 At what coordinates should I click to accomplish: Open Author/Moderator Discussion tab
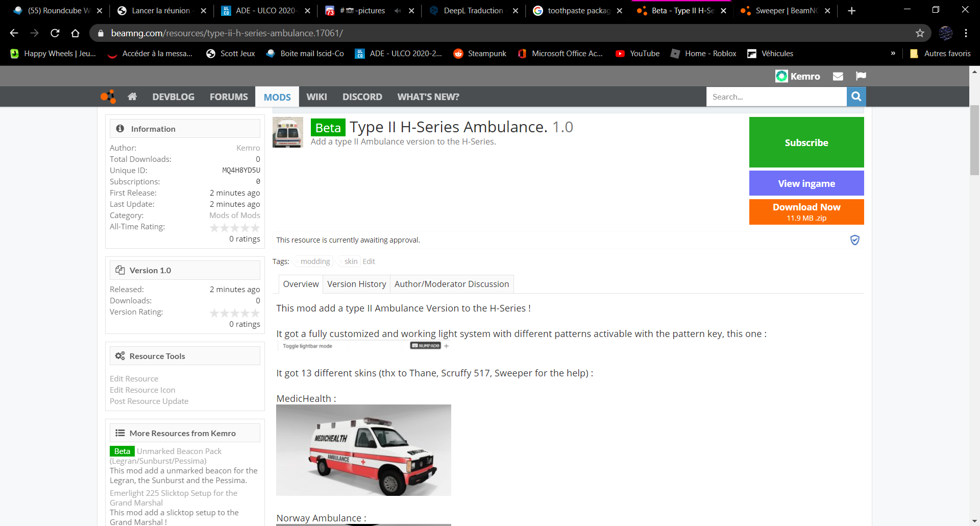click(x=452, y=284)
